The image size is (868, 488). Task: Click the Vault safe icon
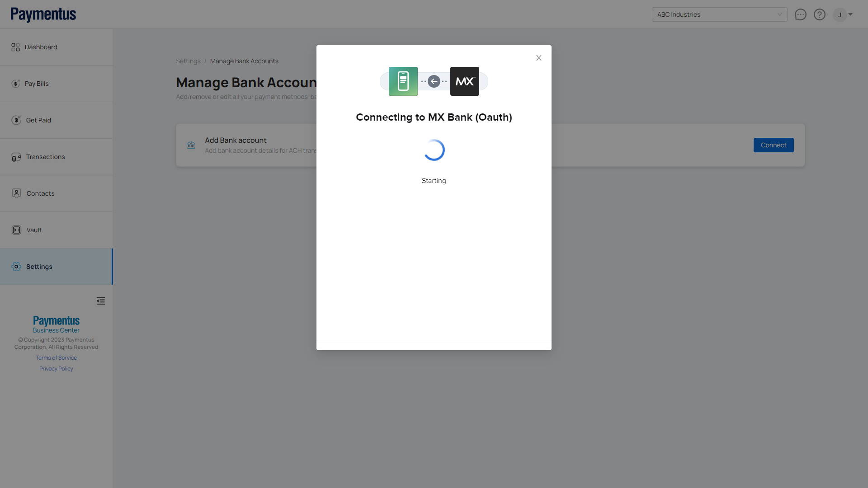(x=16, y=230)
